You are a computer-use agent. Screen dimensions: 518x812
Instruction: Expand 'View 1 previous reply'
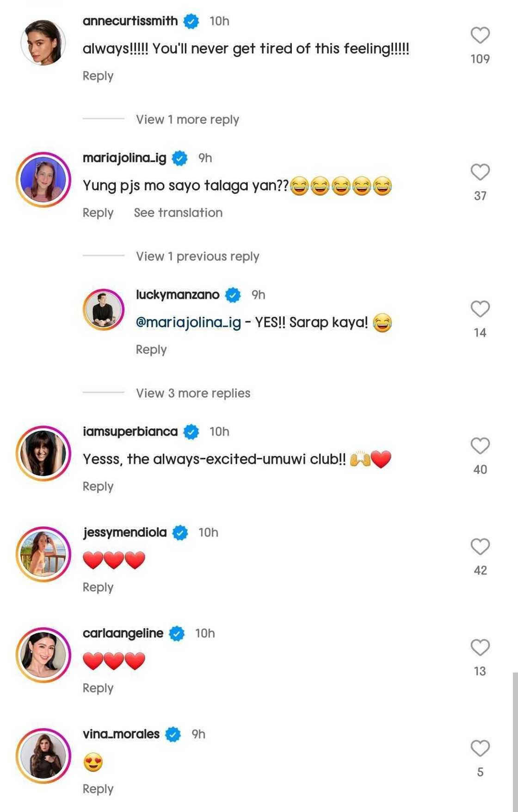[x=197, y=256]
